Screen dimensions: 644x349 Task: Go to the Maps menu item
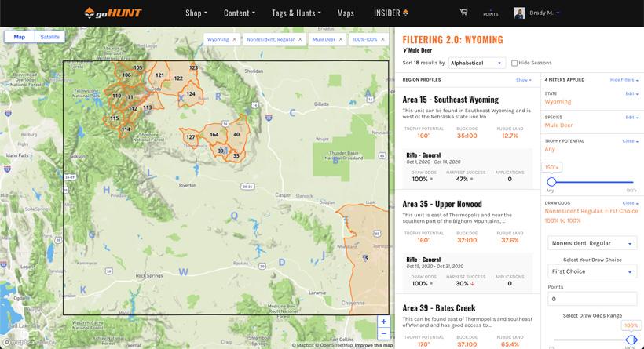pos(346,13)
